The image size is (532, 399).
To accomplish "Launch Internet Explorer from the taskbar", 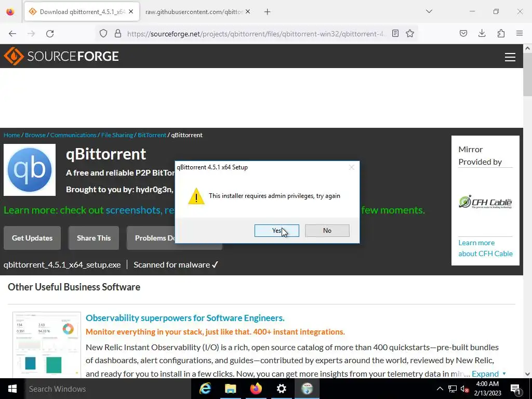I will pyautogui.click(x=205, y=389).
